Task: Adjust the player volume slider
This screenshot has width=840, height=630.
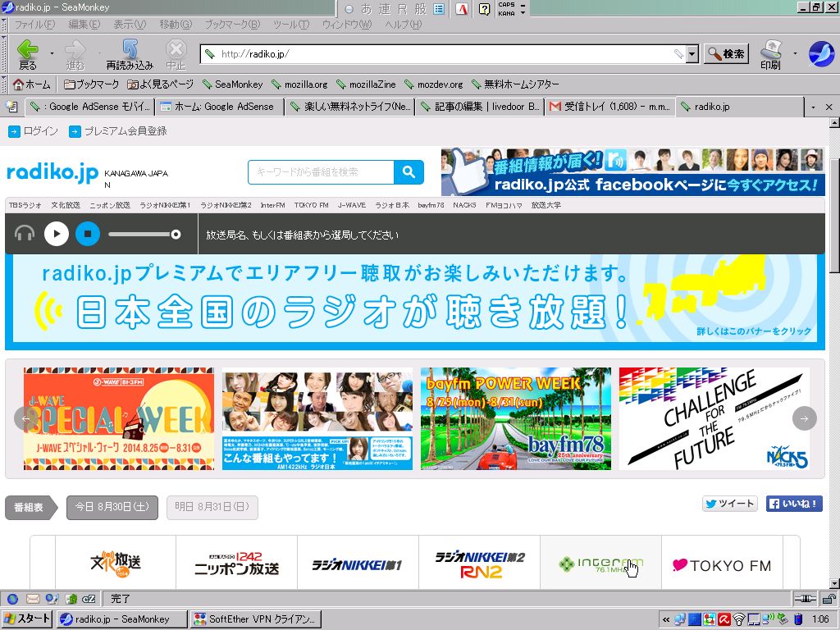Action: point(144,234)
